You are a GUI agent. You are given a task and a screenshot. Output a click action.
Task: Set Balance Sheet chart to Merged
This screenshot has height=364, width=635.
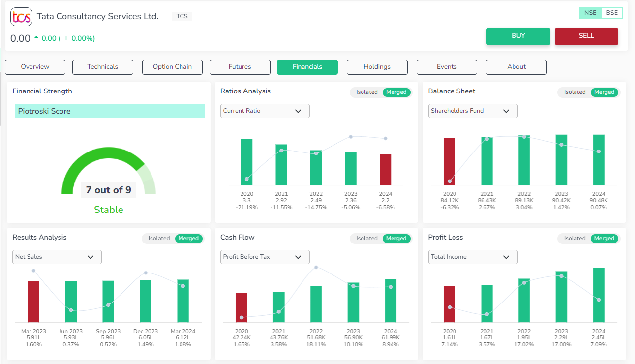(605, 92)
